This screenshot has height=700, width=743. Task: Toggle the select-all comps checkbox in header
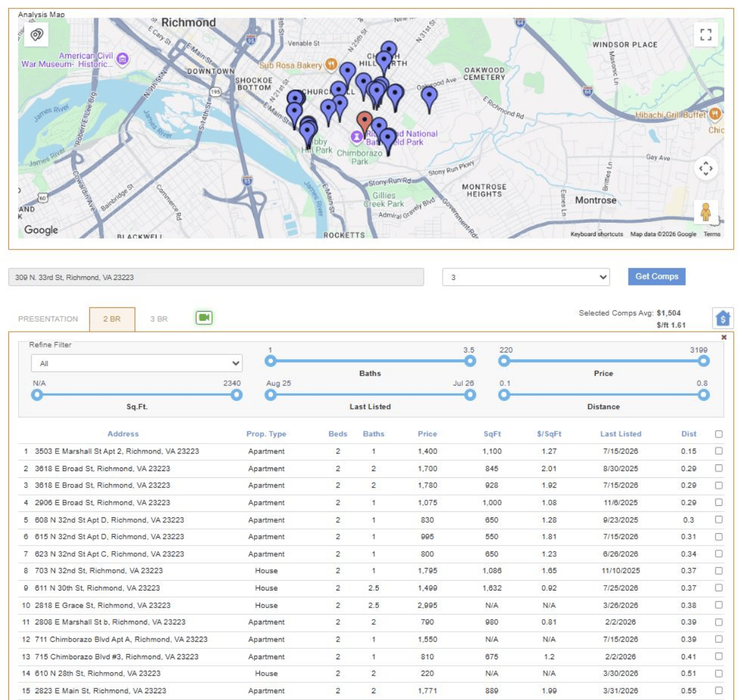coord(719,434)
